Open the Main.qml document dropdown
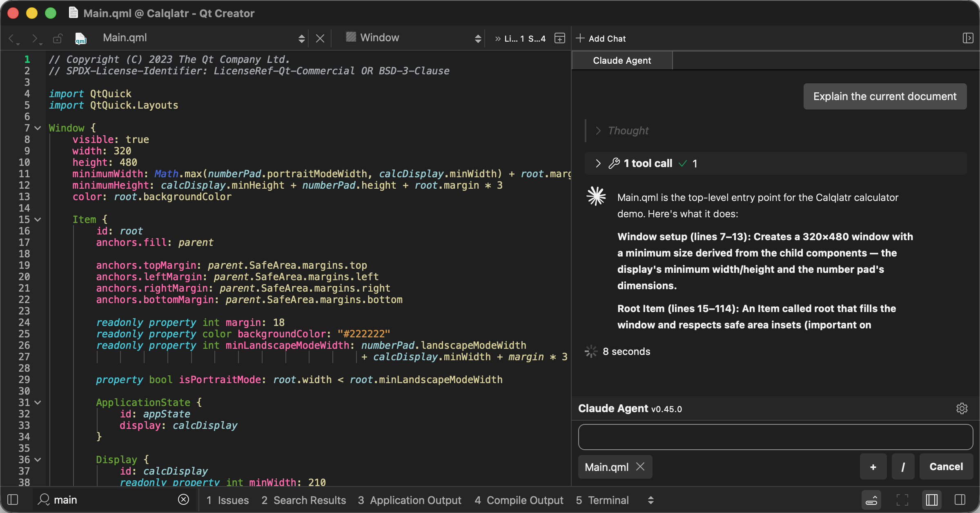980x513 pixels. (204, 38)
